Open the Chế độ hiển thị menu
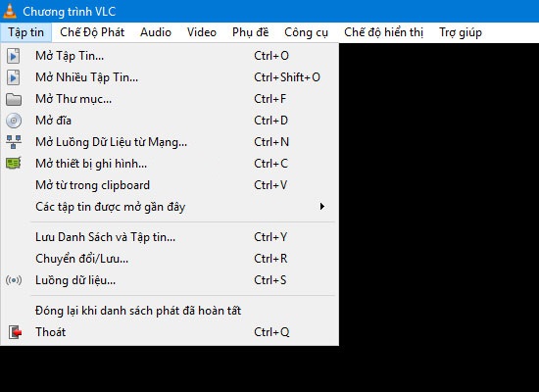The height and width of the screenshot is (392, 539). (x=383, y=32)
